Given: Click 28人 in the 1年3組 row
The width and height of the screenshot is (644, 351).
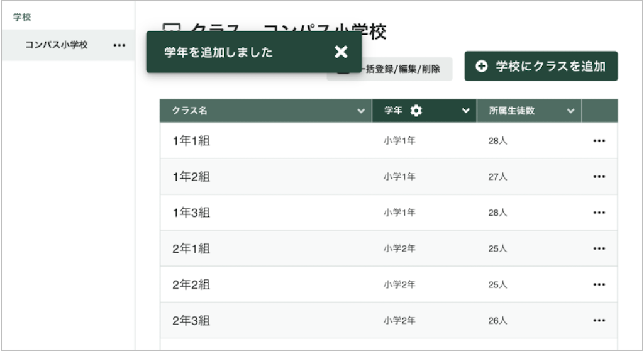Looking at the screenshot, I should 497,213.
